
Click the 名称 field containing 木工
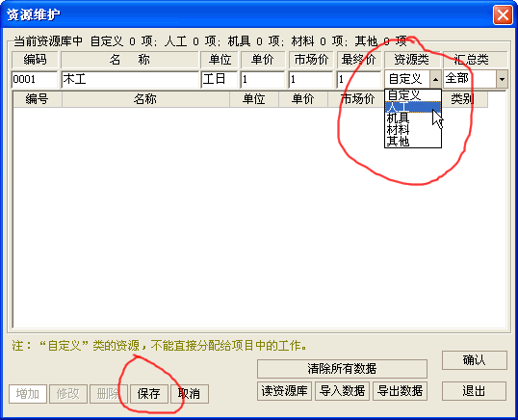[x=130, y=79]
